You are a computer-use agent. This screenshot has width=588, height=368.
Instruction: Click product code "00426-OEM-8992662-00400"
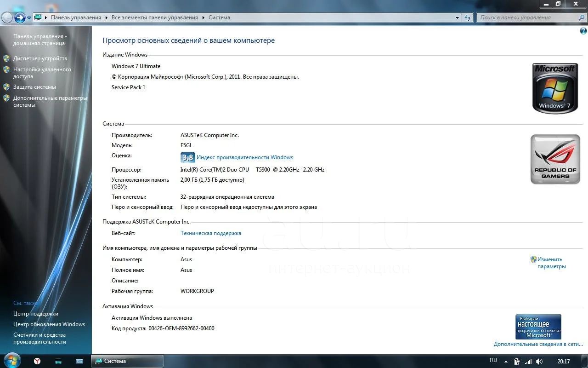[181, 328]
